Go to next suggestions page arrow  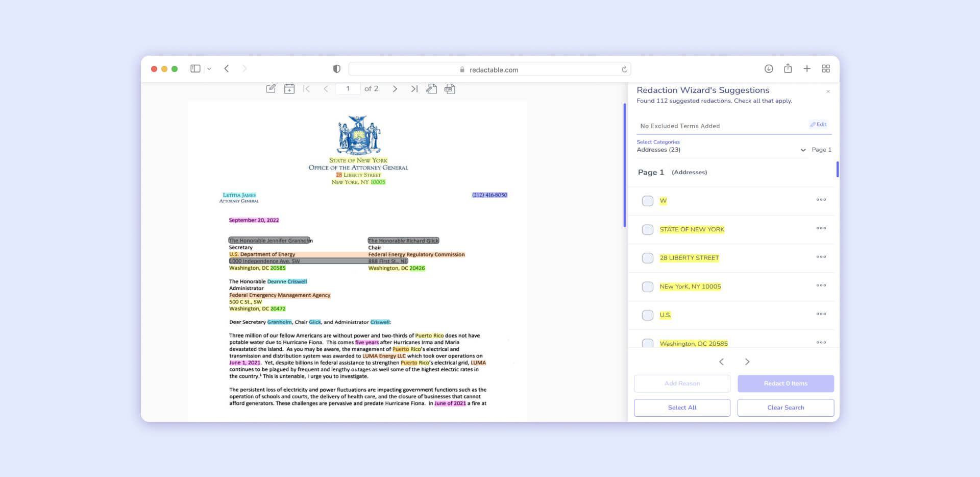(747, 362)
